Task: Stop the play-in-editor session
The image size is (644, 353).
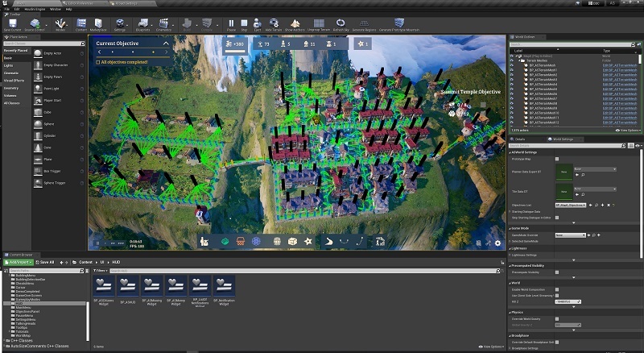Action: pyautogui.click(x=244, y=24)
